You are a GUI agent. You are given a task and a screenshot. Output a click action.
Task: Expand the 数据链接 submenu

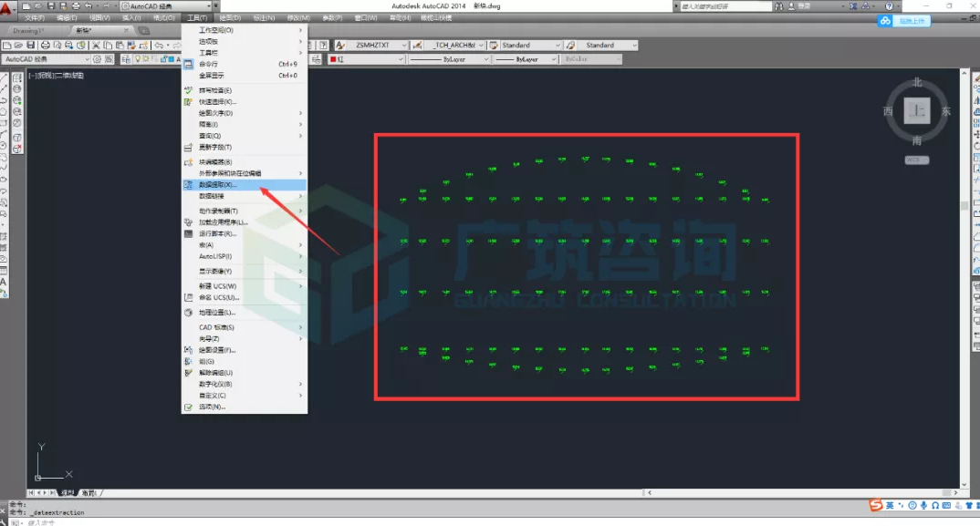coord(245,195)
